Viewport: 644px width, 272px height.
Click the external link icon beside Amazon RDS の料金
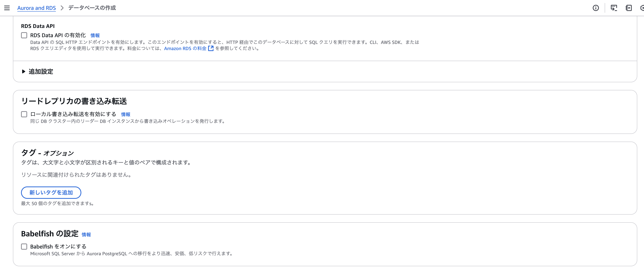click(x=211, y=49)
